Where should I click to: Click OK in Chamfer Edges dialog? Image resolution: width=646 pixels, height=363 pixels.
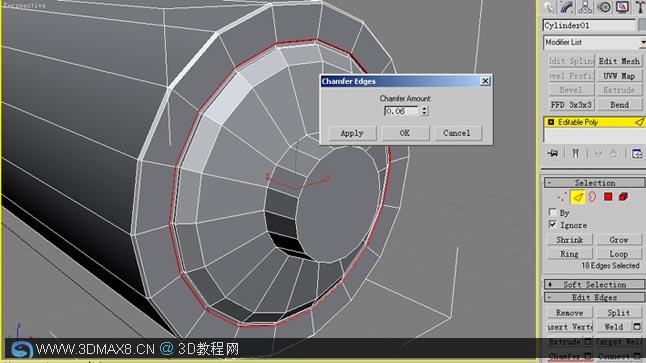pos(405,133)
